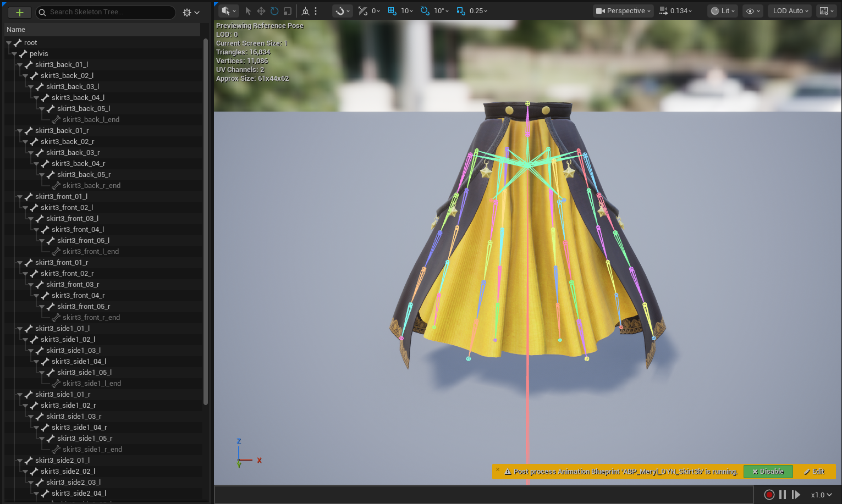
Task: Dismiss the post process warning close X
Action: coord(497,469)
